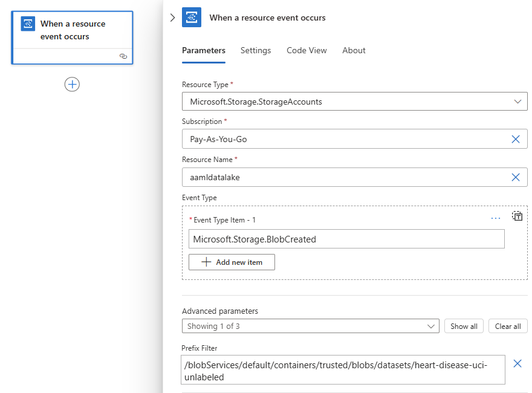Click Show all advanced parameters
The image size is (532, 393).
pos(464,326)
